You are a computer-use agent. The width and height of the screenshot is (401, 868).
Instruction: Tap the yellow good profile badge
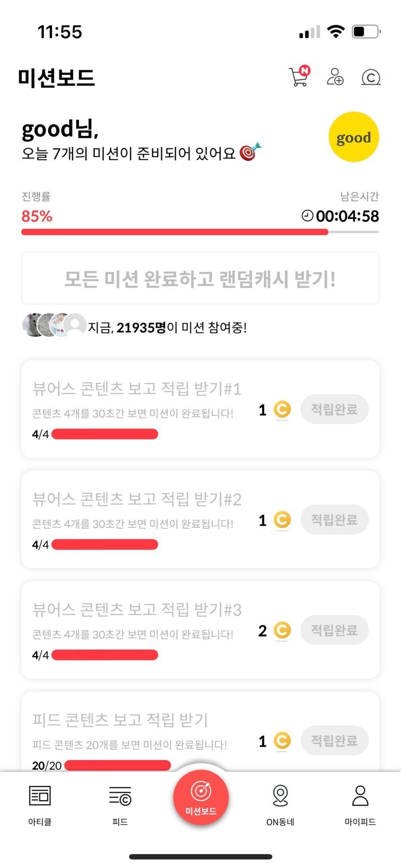[x=354, y=137]
